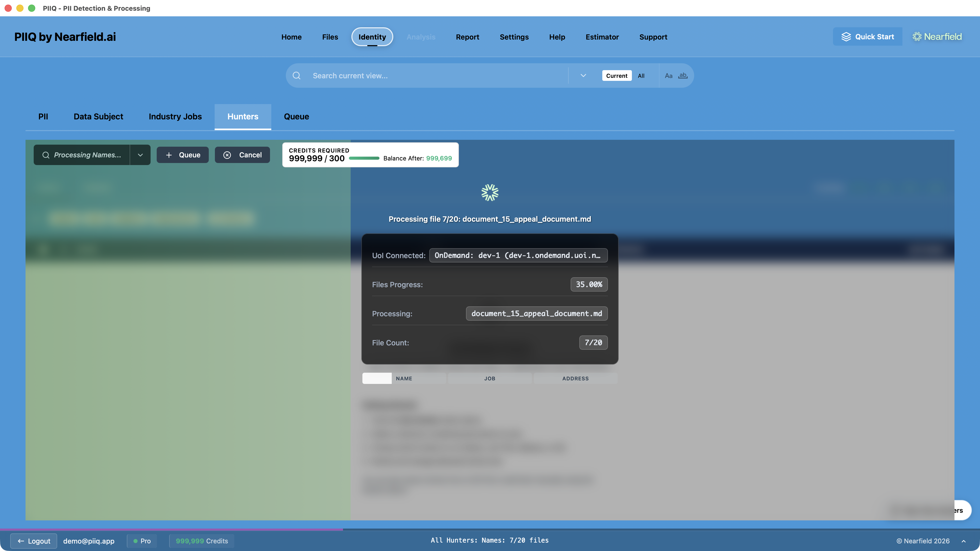Switch to the Queue tab
The image size is (980, 551).
pos(296,117)
